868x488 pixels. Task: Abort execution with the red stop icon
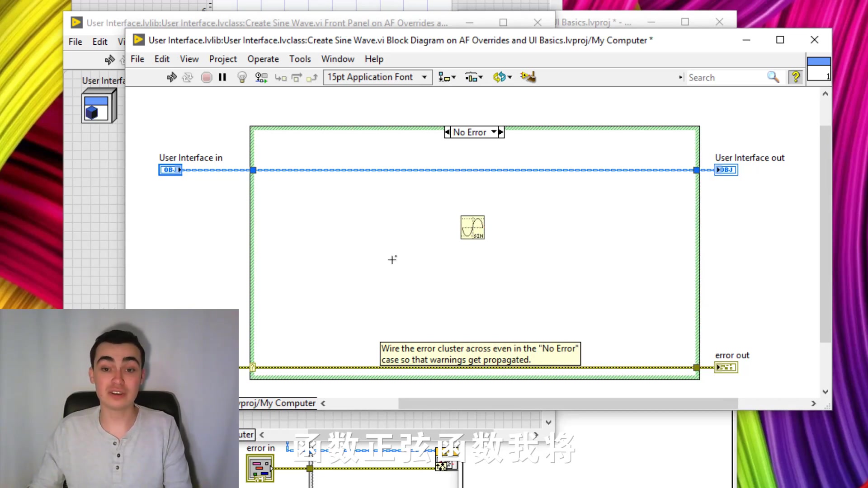207,77
